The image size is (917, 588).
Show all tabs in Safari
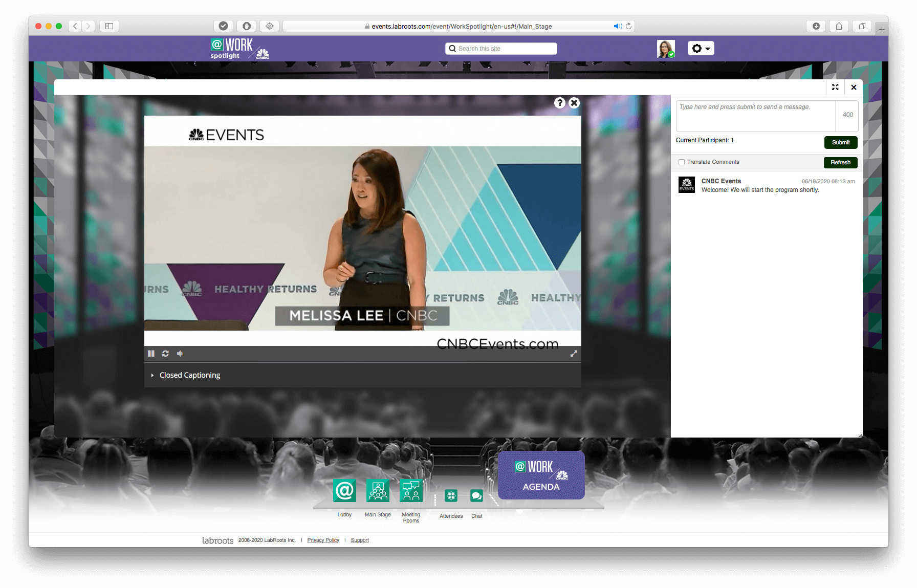[862, 26]
